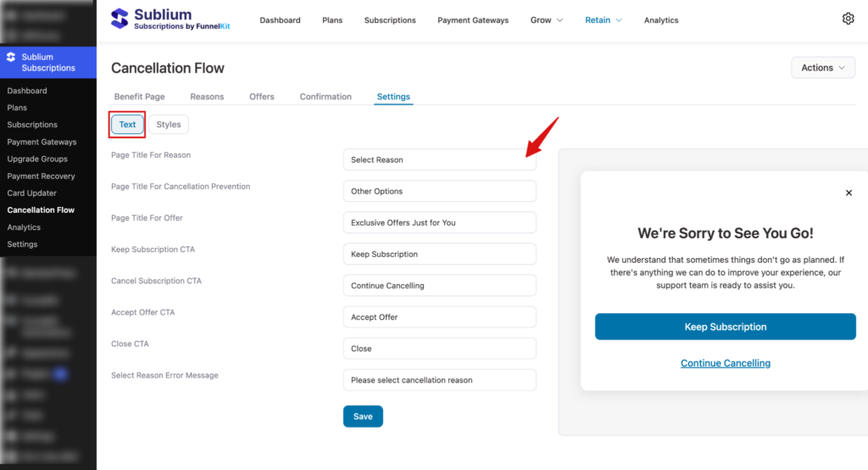868x470 pixels.
Task: Edit the Page Title For Reason field
Action: 439,159
